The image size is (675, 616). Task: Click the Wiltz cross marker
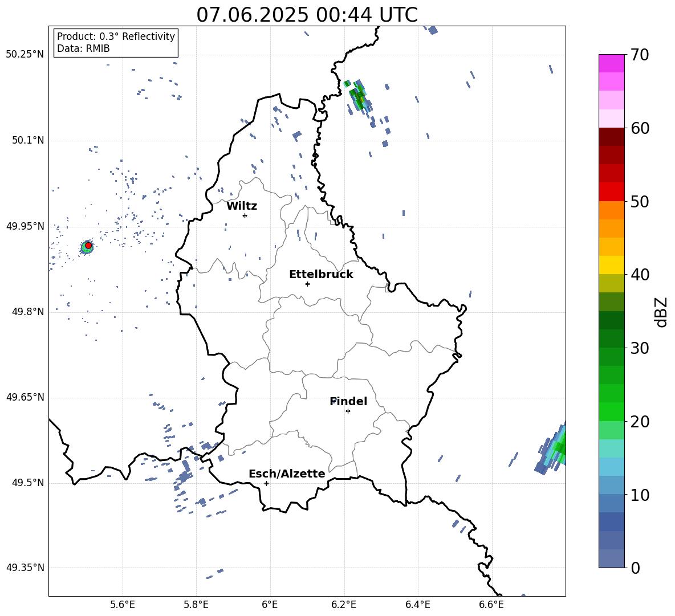pos(245,215)
